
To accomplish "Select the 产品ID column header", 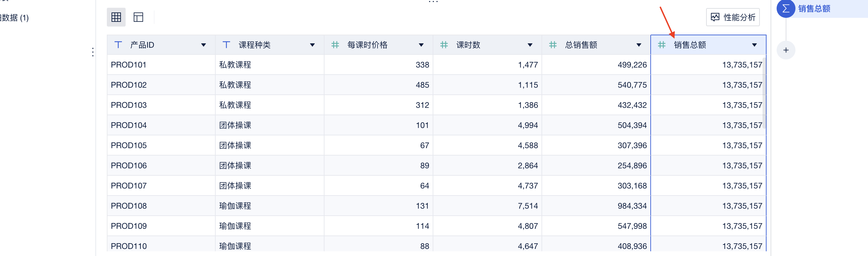I will point(161,45).
